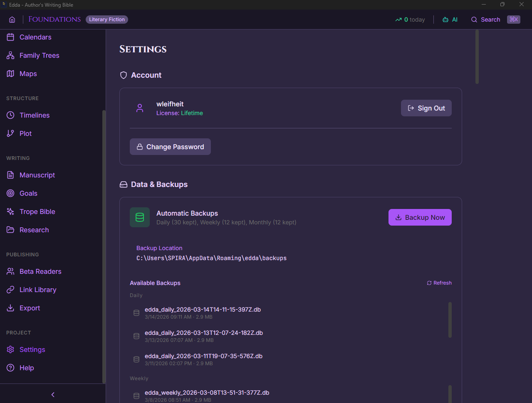Sign out of wleifheit account
Screen dimensions: 532x403
(426, 108)
